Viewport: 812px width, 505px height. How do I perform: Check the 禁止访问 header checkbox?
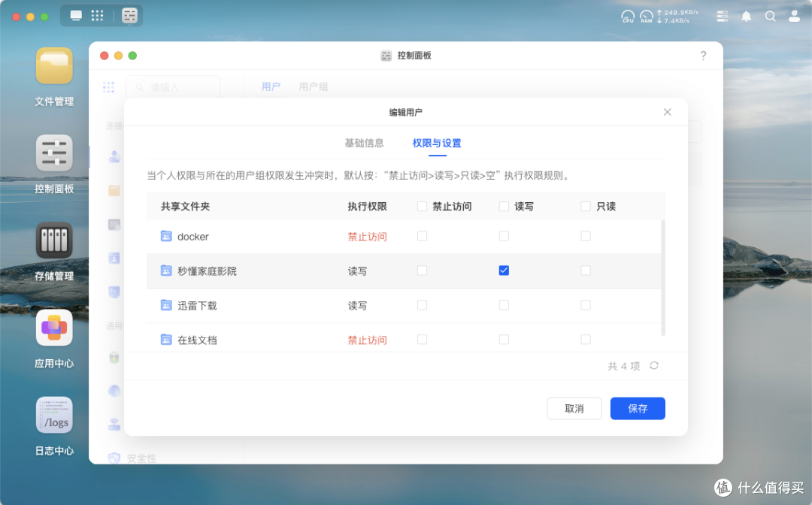422,207
